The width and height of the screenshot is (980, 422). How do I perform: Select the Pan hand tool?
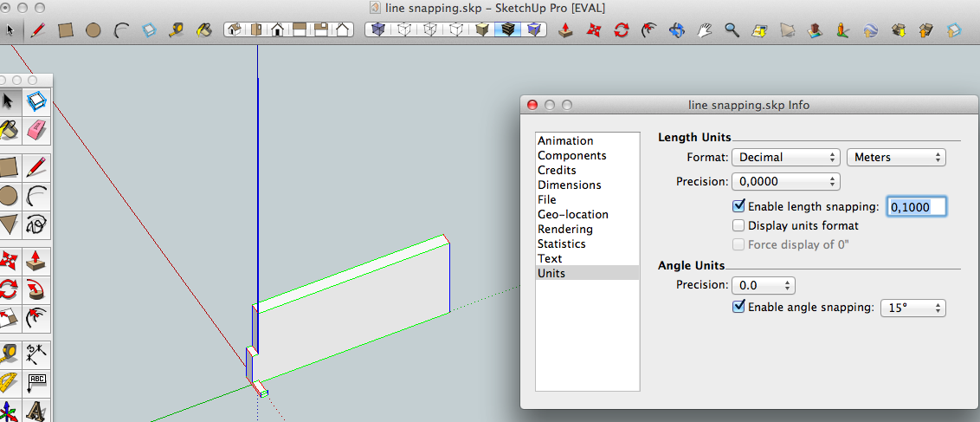pyautogui.click(x=705, y=30)
